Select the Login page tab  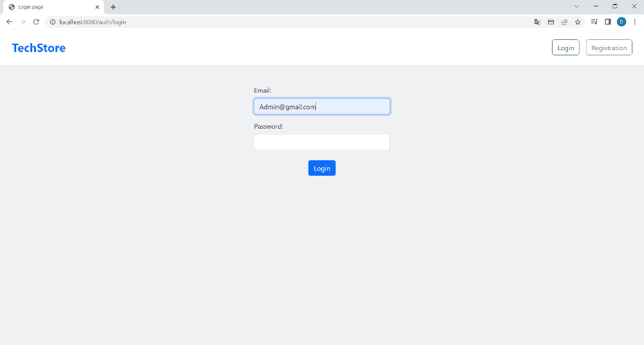53,7
